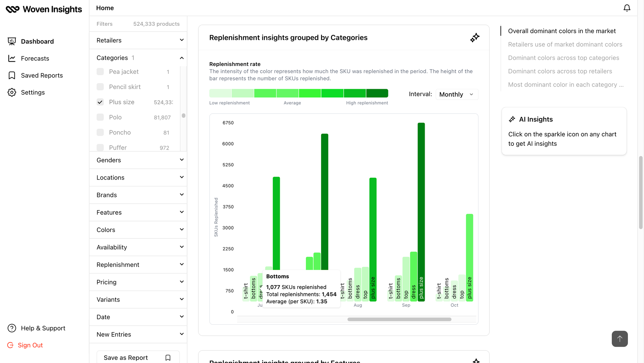Select Dominant colors across top categories
This screenshot has width=644, height=363.
click(563, 58)
